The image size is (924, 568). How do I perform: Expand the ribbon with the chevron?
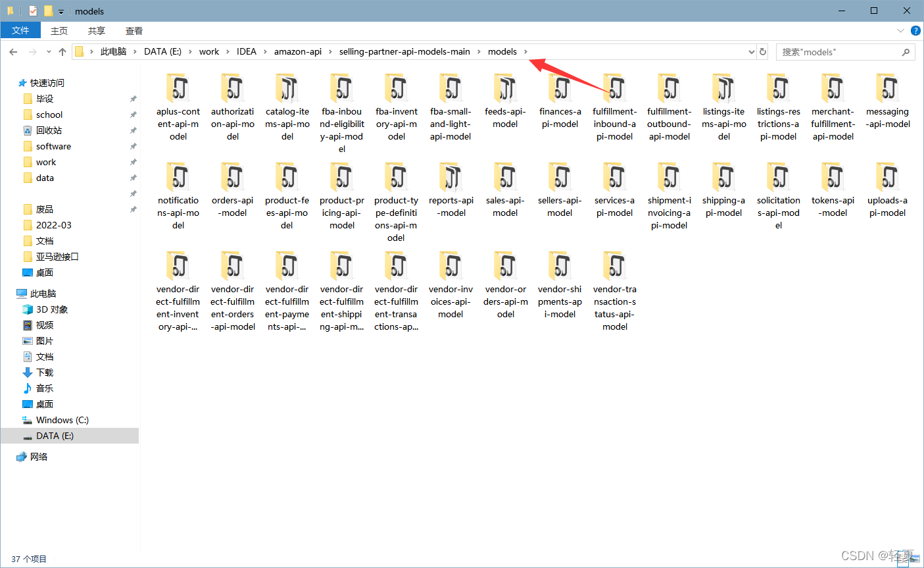click(x=900, y=30)
